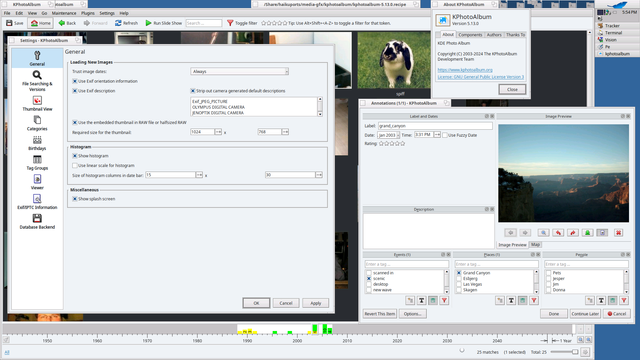The image size is (640, 360).
Task: Rotate image clockwise in Annotations preview
Action: tap(573, 233)
